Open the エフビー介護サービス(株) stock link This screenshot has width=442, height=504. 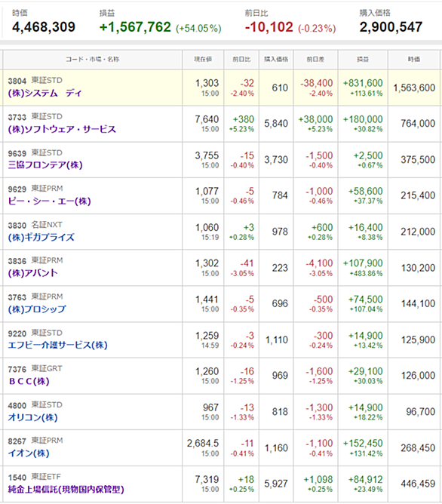pyautogui.click(x=57, y=345)
